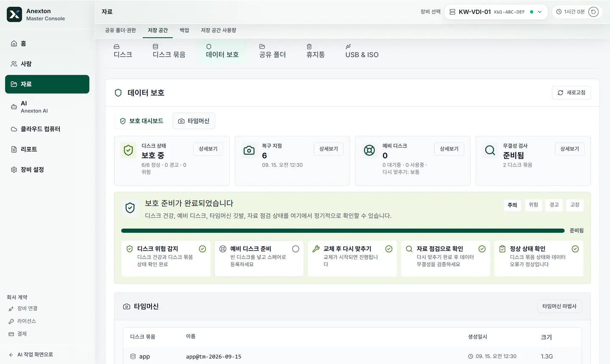Click the shield icon on 디스크 위험 감지
Image resolution: width=610 pixels, height=364 pixels.
pos(130,249)
